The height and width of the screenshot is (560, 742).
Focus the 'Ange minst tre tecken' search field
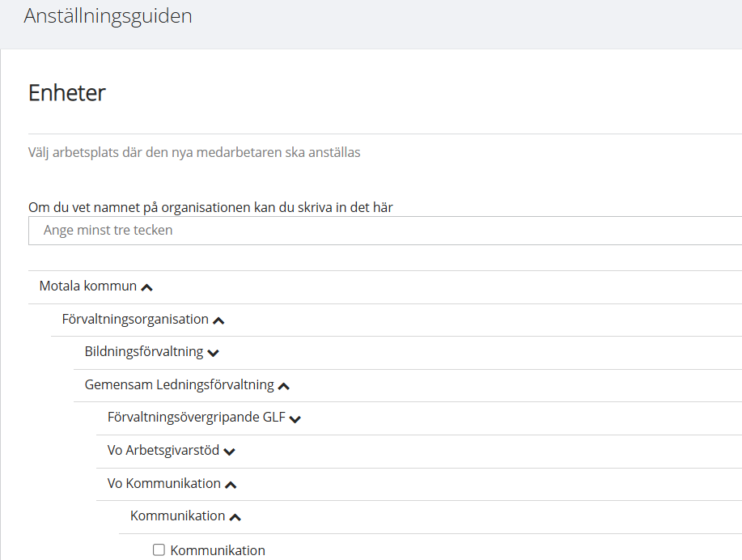pos(384,231)
